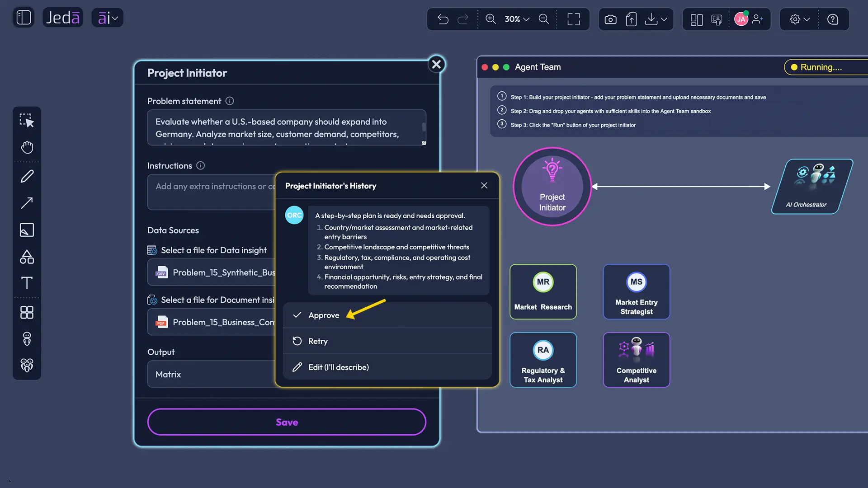Viewport: 868px width, 488px height.
Task: Select the text tool
Action: 27,283
